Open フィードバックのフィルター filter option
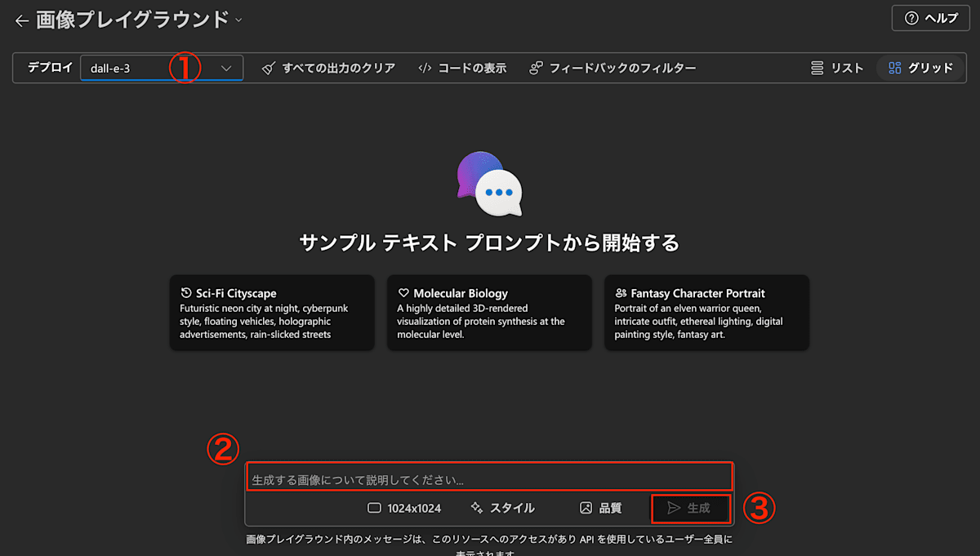 612,69
